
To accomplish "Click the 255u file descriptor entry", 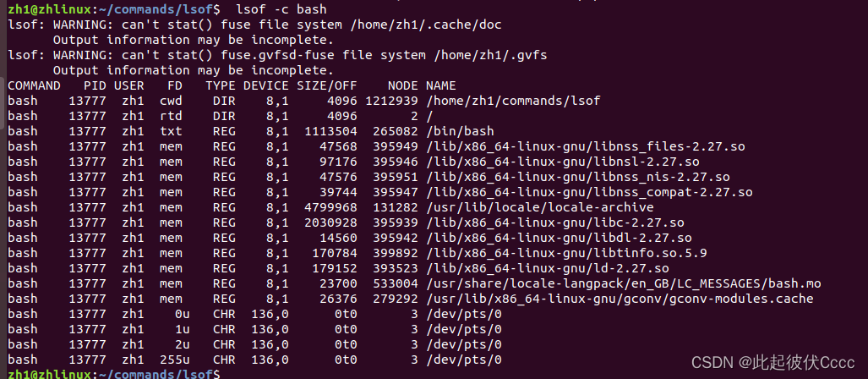I will pyautogui.click(x=174, y=360).
